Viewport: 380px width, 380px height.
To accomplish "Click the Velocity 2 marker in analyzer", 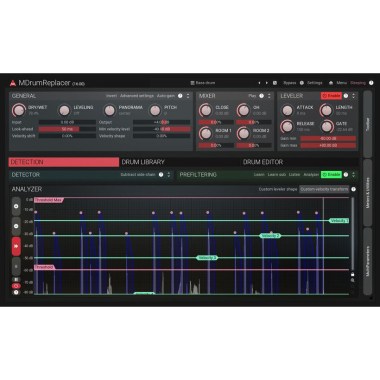I will coord(270,236).
